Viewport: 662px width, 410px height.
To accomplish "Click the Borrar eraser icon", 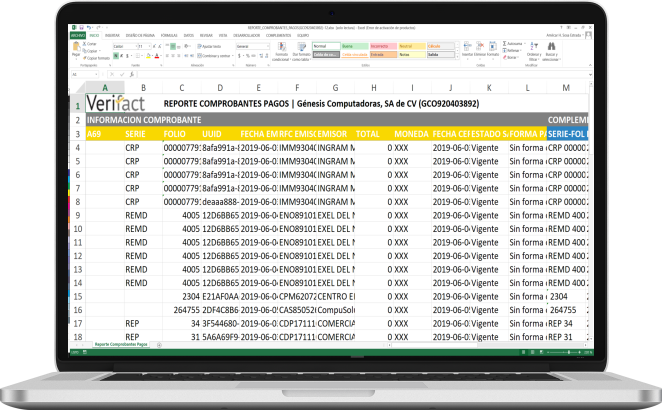I will pos(505,57).
